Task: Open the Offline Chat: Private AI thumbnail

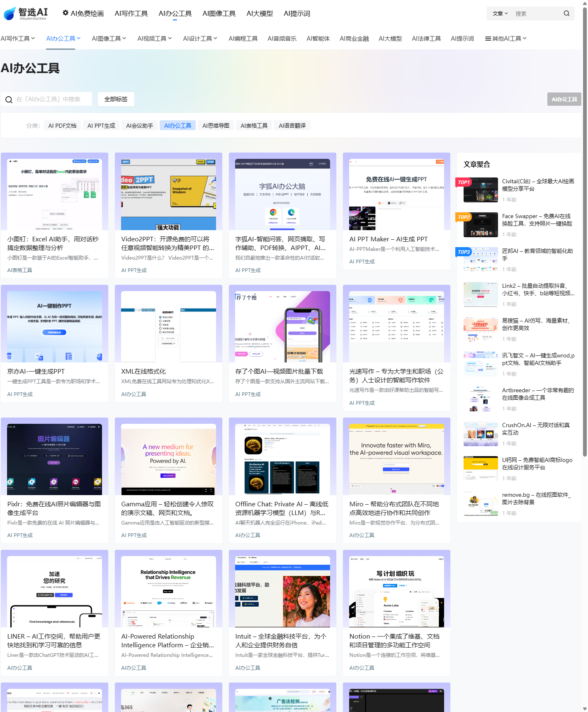Action: (282, 459)
